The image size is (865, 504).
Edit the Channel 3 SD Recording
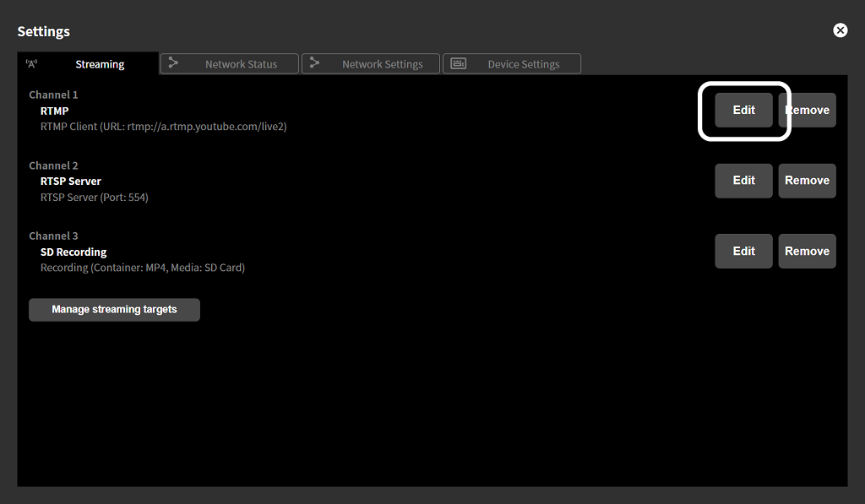click(743, 251)
